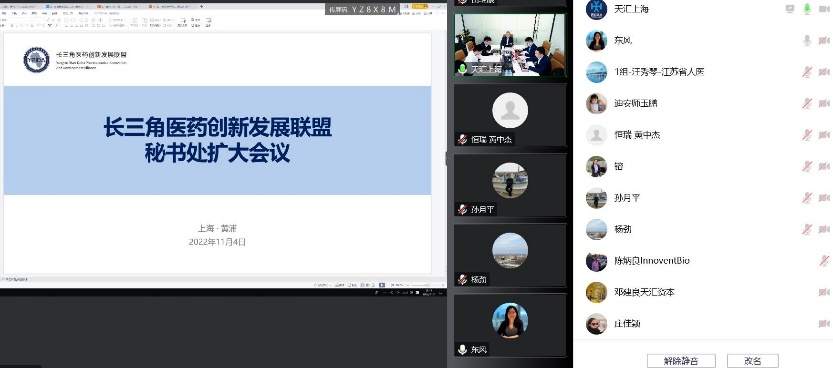Click the slideshow play icon in status bar
833x368 pixels.
click(381, 285)
